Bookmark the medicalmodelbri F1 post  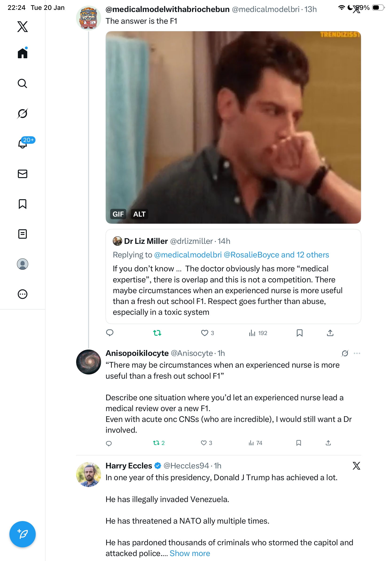(x=299, y=333)
